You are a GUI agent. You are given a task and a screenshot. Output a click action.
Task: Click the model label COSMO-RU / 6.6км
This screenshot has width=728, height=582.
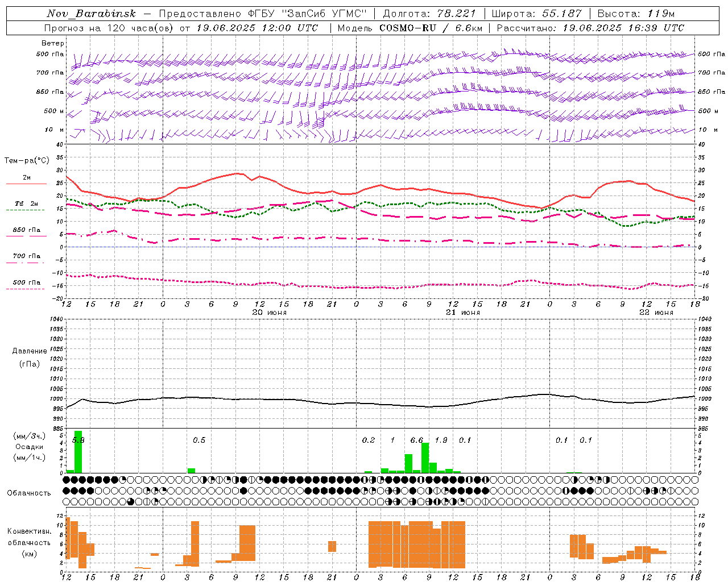pos(431,28)
